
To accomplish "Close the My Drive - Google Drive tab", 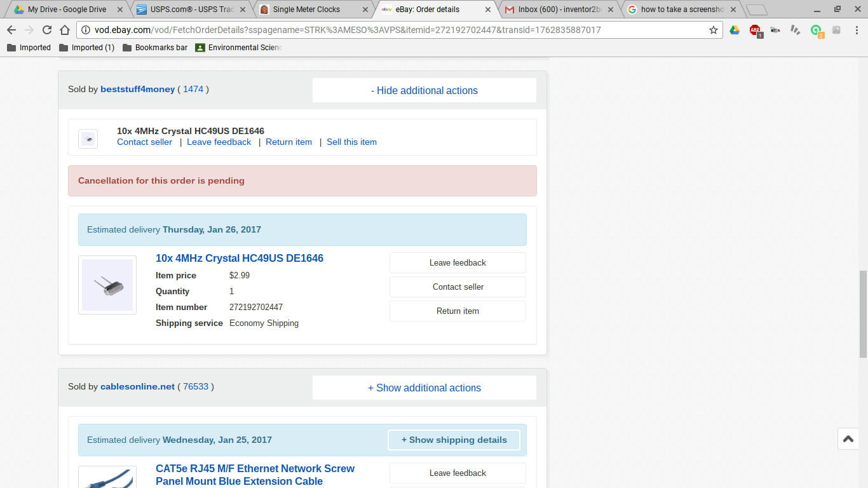I will [x=120, y=10].
